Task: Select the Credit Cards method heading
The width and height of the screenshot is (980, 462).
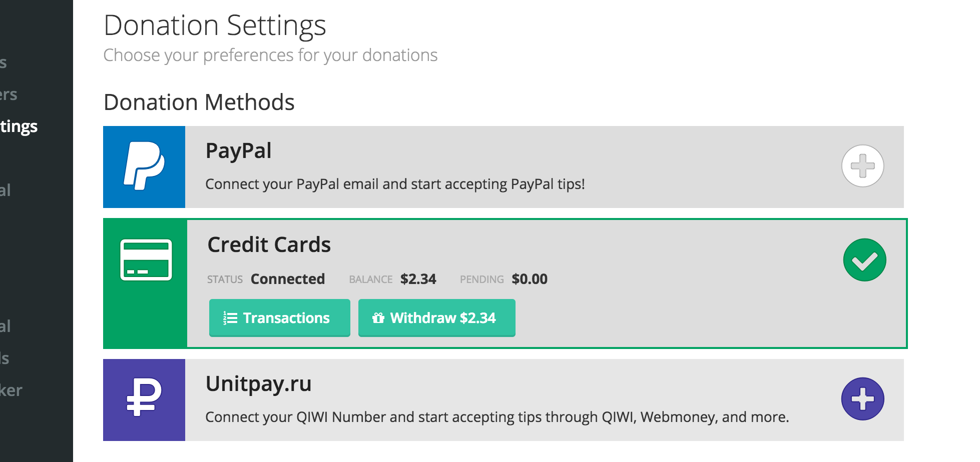Action: click(x=269, y=245)
